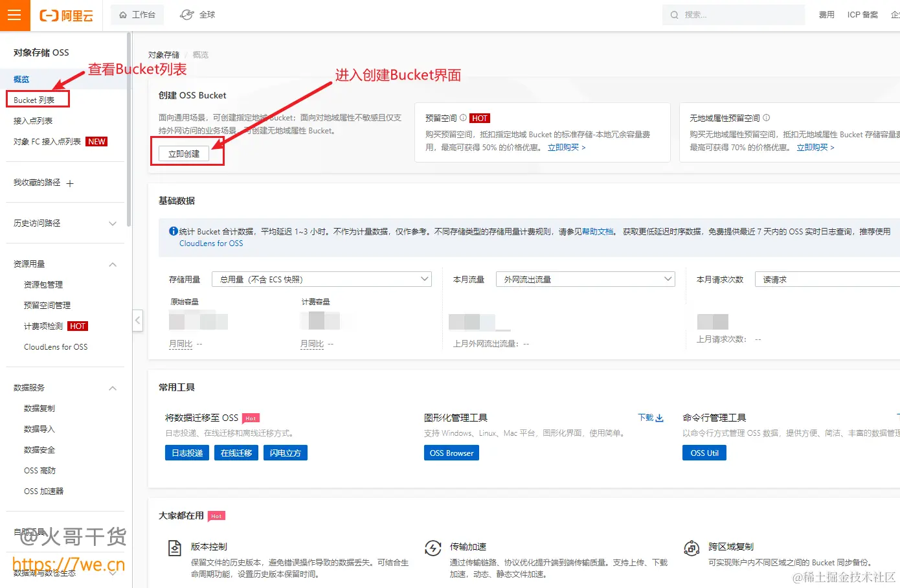Expand the 数据湖与数仓生态 section
This screenshot has width=900, height=588.
(113, 572)
